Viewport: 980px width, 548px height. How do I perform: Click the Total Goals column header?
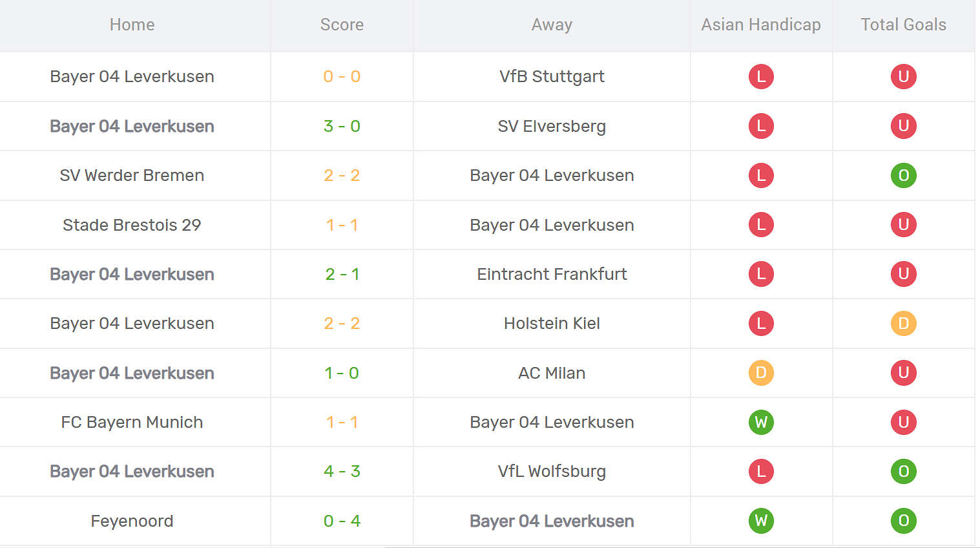[x=903, y=25]
